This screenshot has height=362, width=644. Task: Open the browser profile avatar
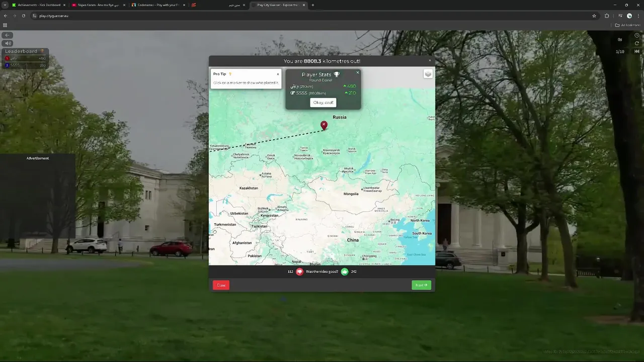pyautogui.click(x=629, y=16)
